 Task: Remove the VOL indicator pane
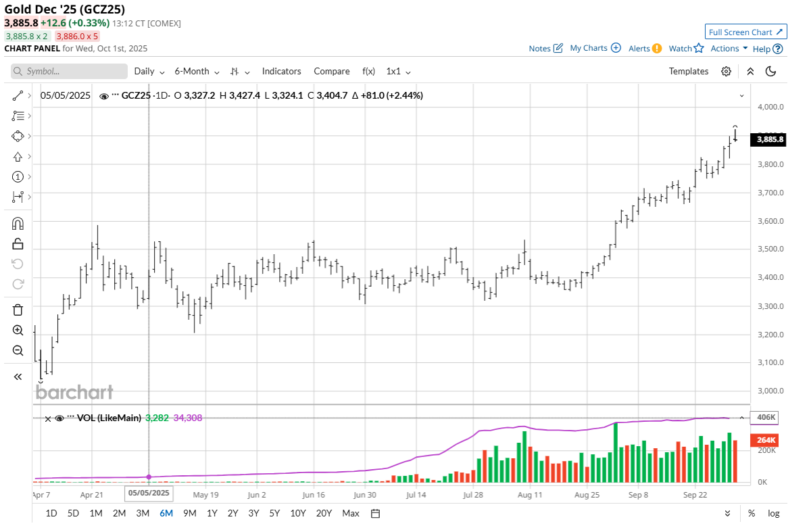48,419
